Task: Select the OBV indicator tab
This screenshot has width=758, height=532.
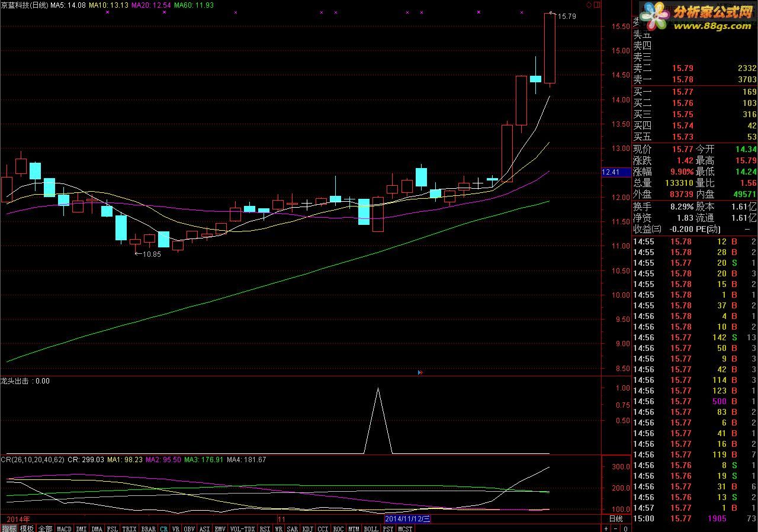Action: tap(189, 528)
